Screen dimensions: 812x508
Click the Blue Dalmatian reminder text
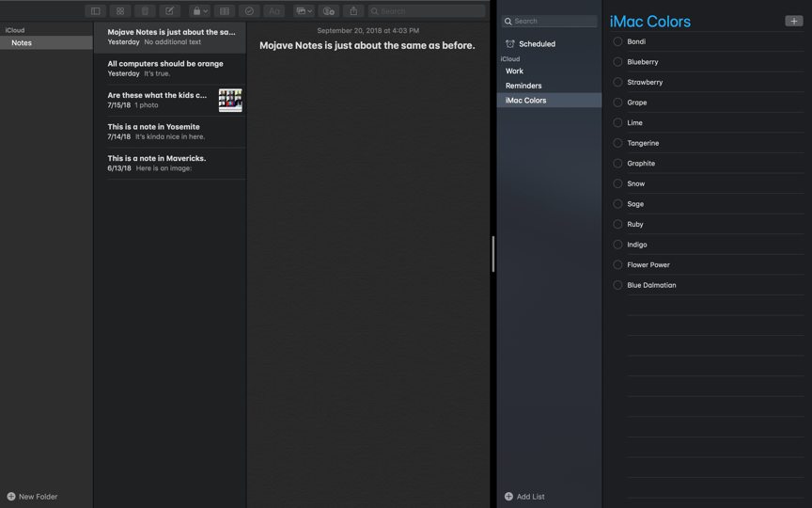(x=651, y=285)
